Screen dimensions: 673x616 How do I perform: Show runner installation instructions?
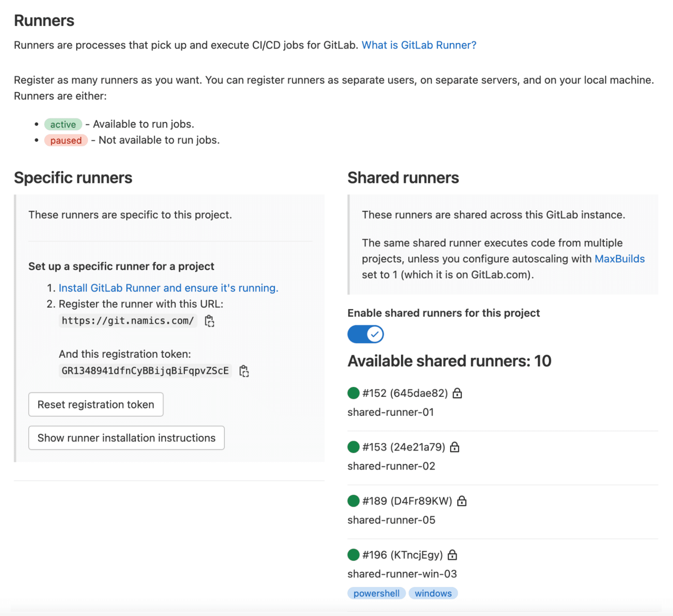126,438
